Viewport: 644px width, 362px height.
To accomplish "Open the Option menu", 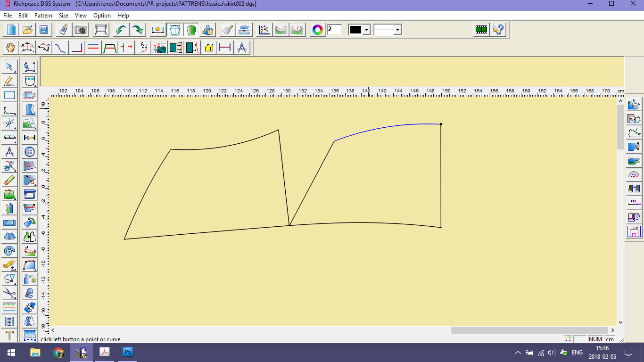I will pyautogui.click(x=102, y=16).
